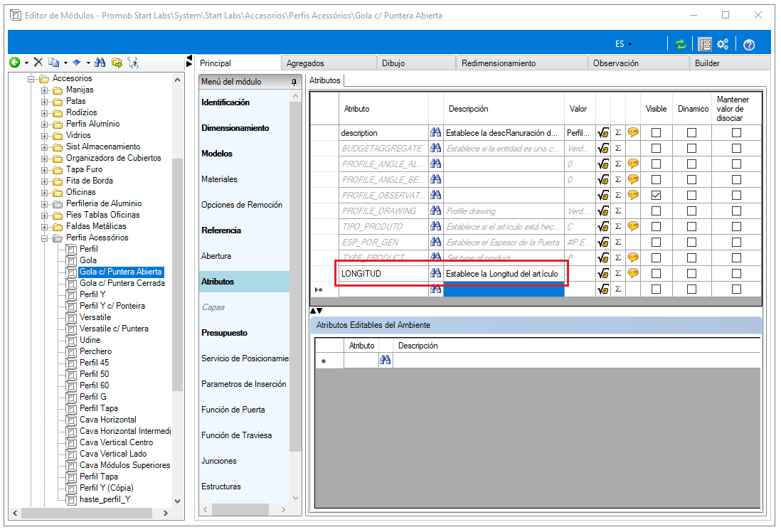Click the green refresh arrows icon
Image resolution: width=781 pixels, height=532 pixels.
(681, 44)
